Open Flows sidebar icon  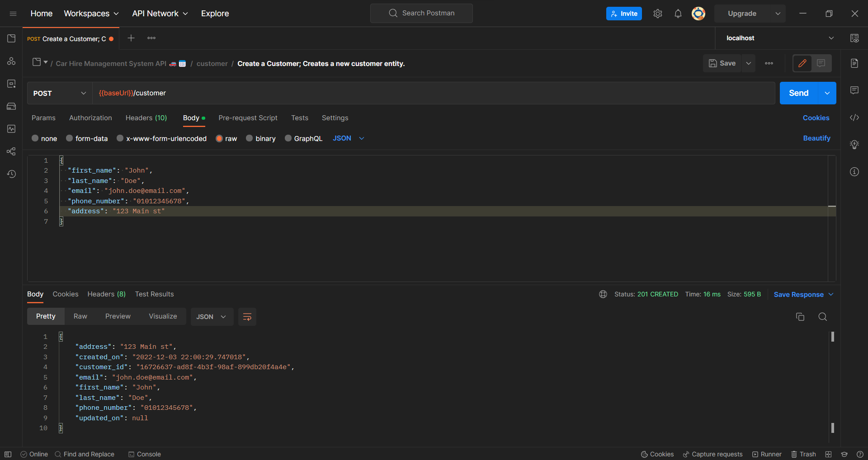click(x=11, y=151)
